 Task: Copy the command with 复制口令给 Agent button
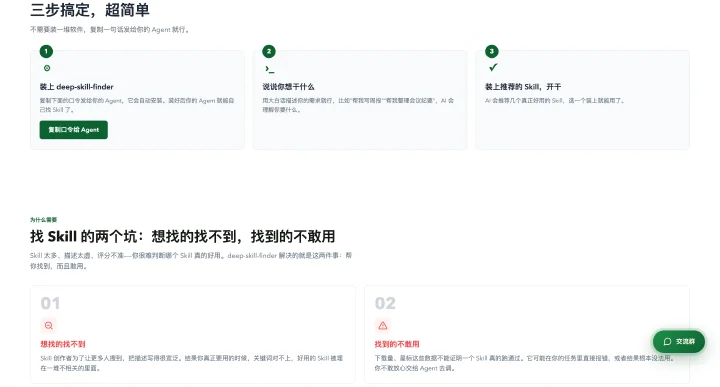[x=73, y=130]
